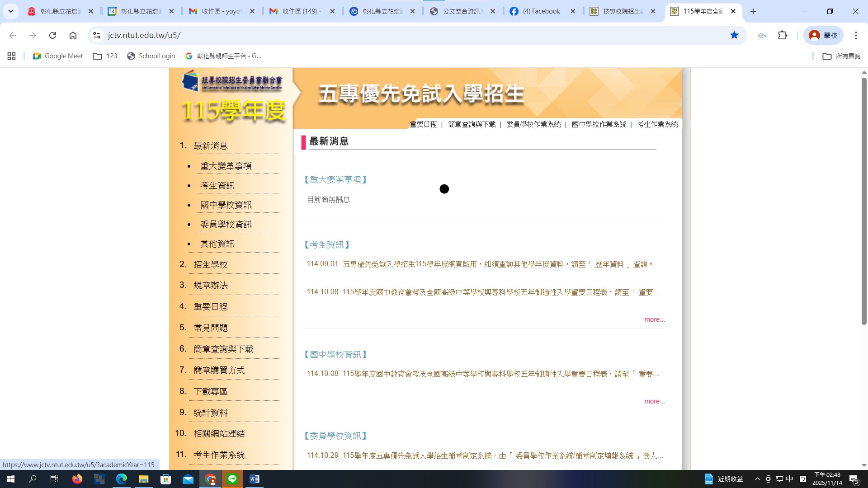This screenshot has width=868, height=488.
Task: Switch to the Facebook tab
Action: 541,11
